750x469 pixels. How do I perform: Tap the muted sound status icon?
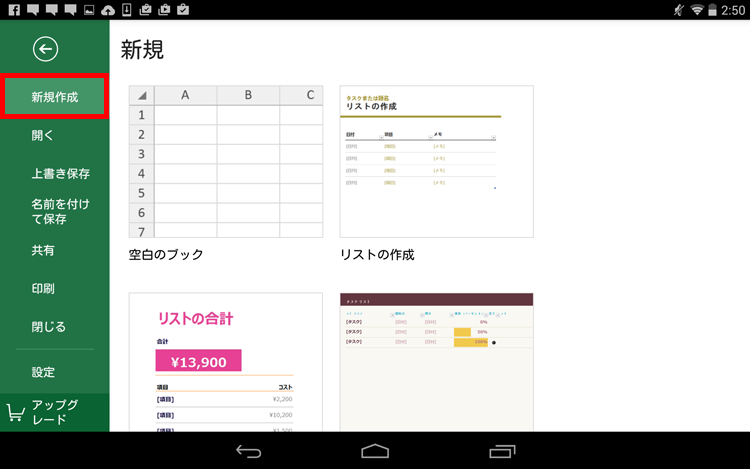click(679, 10)
